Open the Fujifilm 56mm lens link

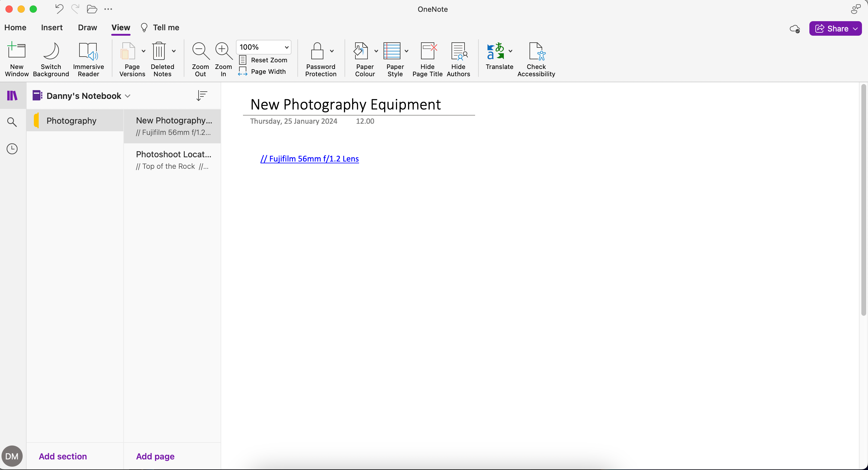click(x=310, y=158)
